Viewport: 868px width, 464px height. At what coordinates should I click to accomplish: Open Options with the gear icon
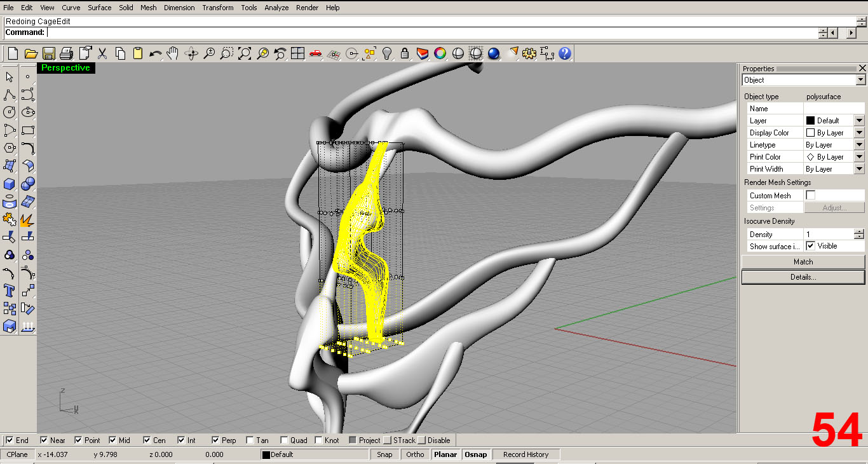(x=529, y=53)
